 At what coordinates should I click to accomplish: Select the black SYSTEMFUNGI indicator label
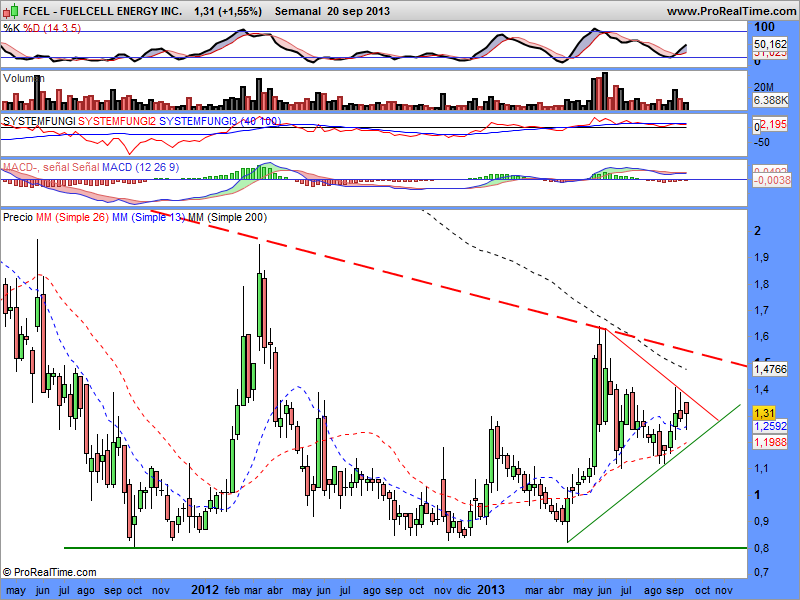[39, 121]
